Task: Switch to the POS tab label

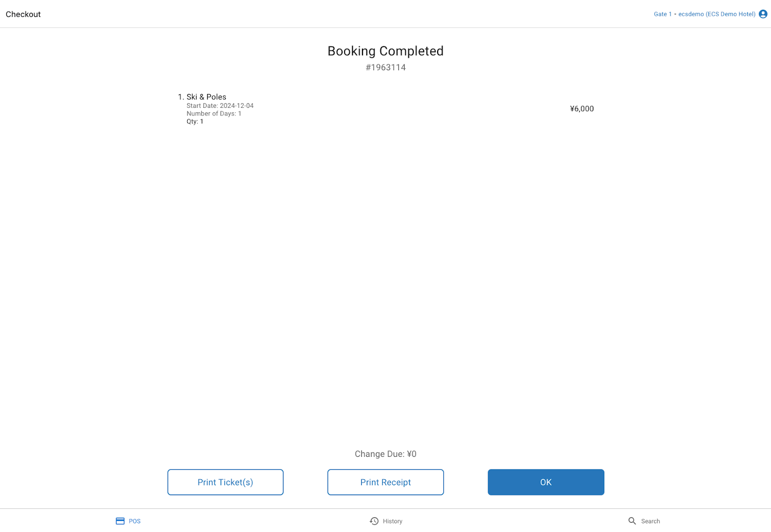Action: coord(134,521)
